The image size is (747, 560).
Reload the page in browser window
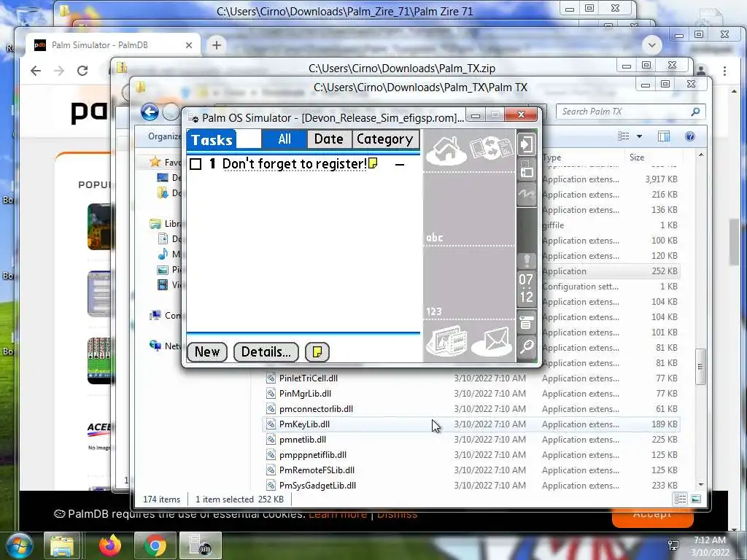pos(82,71)
